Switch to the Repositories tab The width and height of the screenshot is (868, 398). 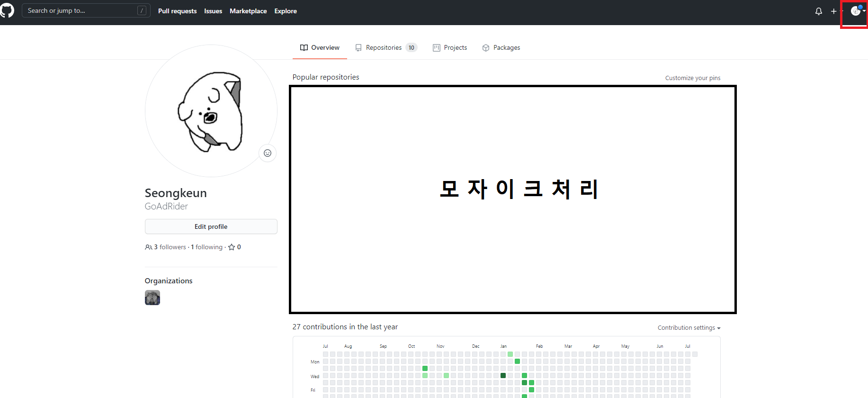point(386,47)
